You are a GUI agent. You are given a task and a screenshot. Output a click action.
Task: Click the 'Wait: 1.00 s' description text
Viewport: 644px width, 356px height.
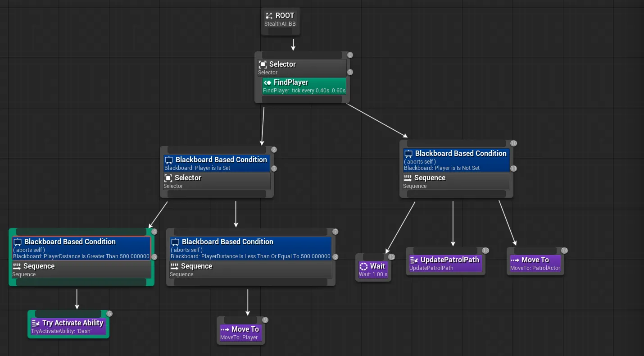tap(373, 274)
